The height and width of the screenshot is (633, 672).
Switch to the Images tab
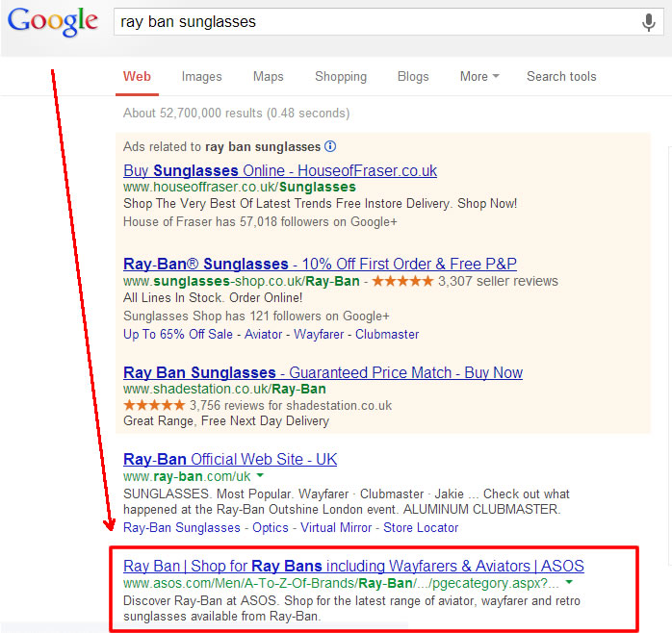tap(201, 77)
